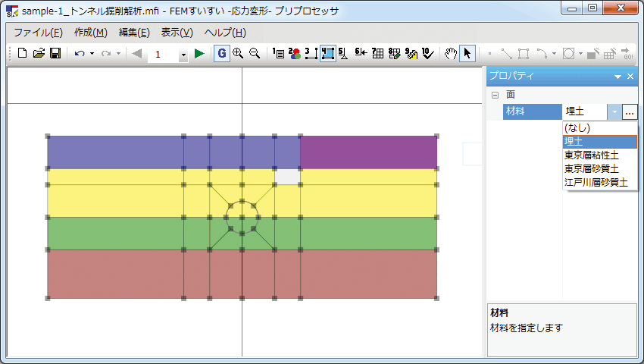Select the large red bottom-right face
The width and height of the screenshot is (644, 364).
[368, 274]
